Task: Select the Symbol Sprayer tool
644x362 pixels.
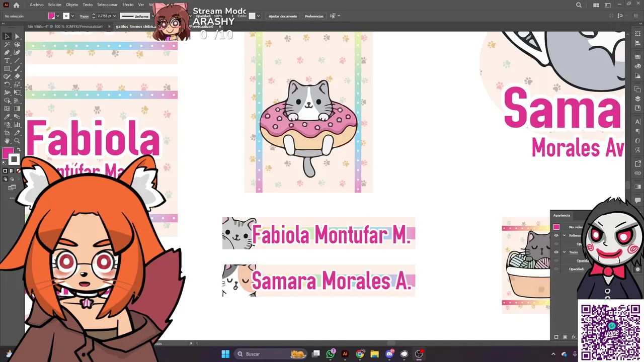Action: (x=7, y=125)
